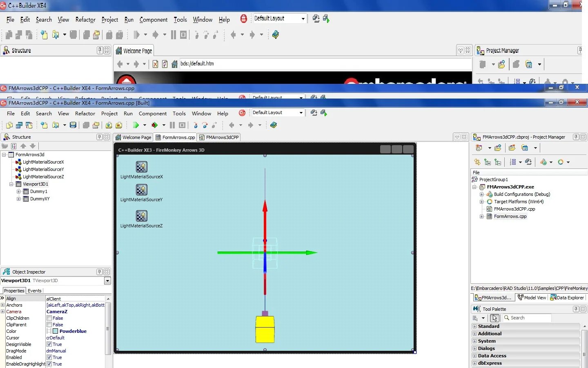This screenshot has width=588, height=368.
Task: Select FMArrows3dCPP.cpp in Project Manager
Action: click(x=514, y=209)
